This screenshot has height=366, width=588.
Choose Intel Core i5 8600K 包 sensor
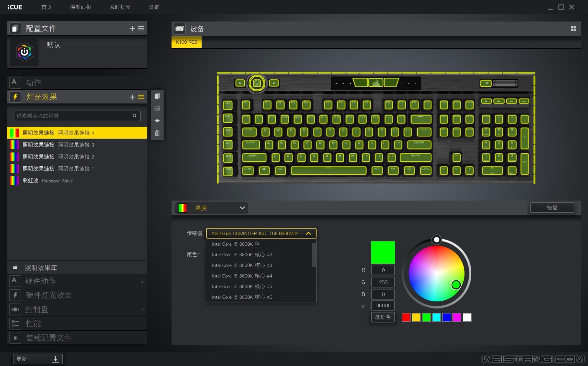coord(259,244)
